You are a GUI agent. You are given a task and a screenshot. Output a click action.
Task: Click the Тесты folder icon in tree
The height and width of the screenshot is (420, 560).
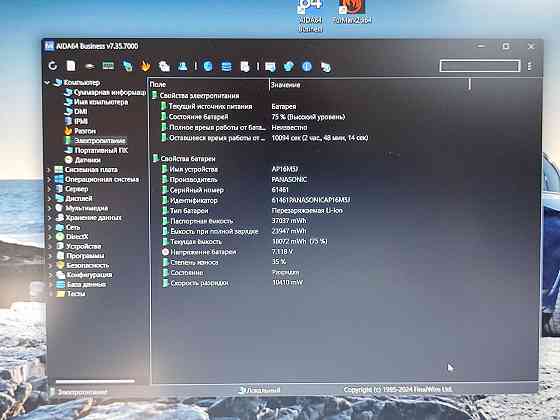[x=60, y=294]
